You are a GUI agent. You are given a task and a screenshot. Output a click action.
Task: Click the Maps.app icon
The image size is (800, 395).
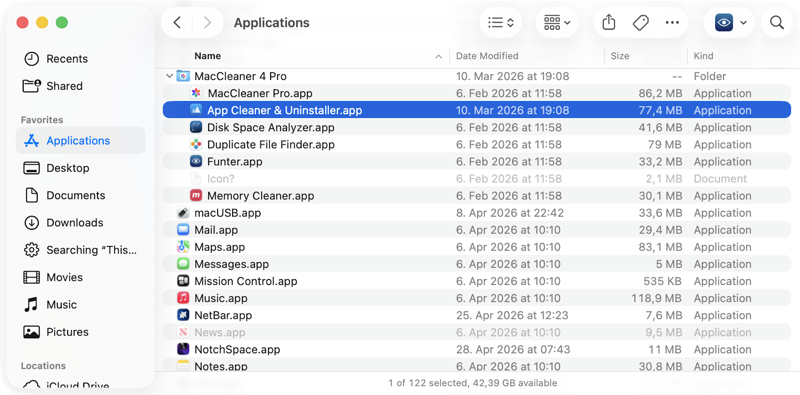pyautogui.click(x=183, y=247)
